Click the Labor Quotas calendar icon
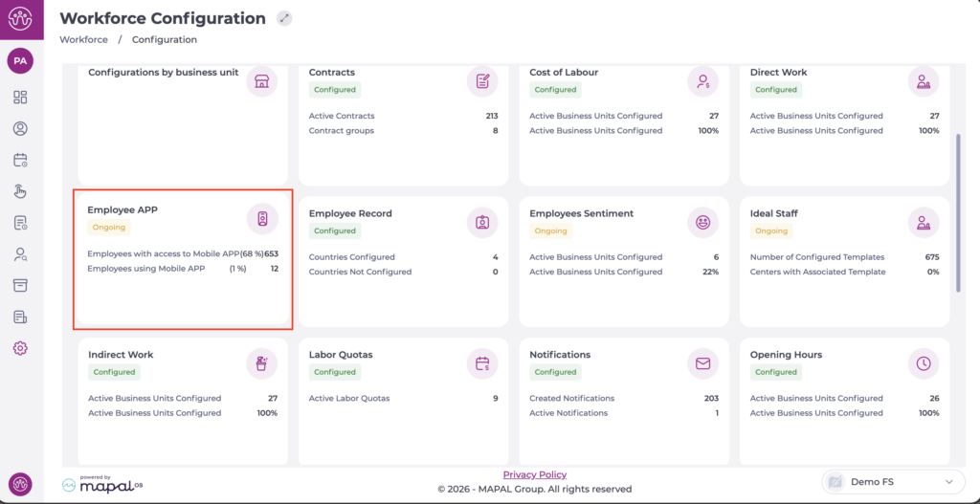The width and height of the screenshot is (980, 504). point(482,363)
